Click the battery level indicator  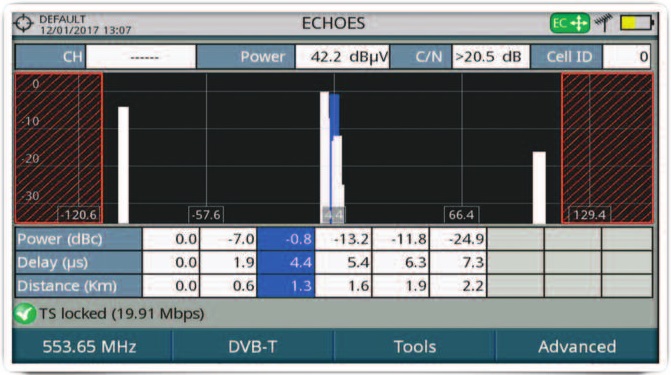tap(637, 23)
